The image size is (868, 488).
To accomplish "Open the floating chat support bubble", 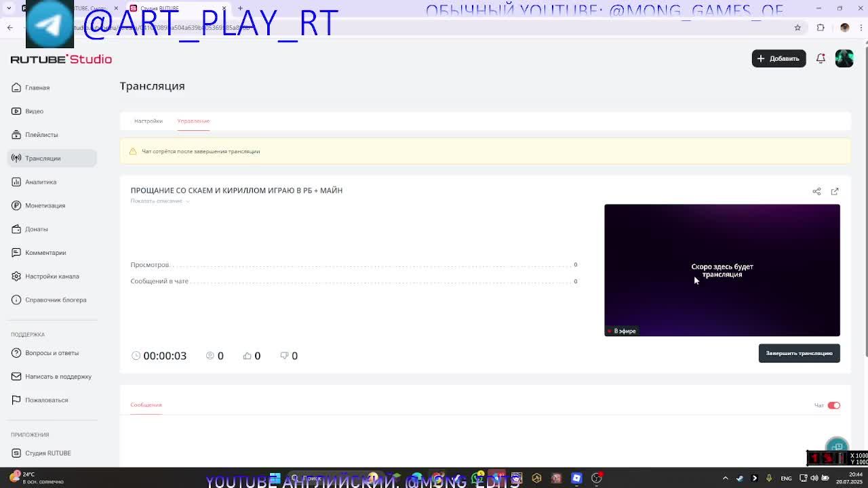I will (837, 447).
